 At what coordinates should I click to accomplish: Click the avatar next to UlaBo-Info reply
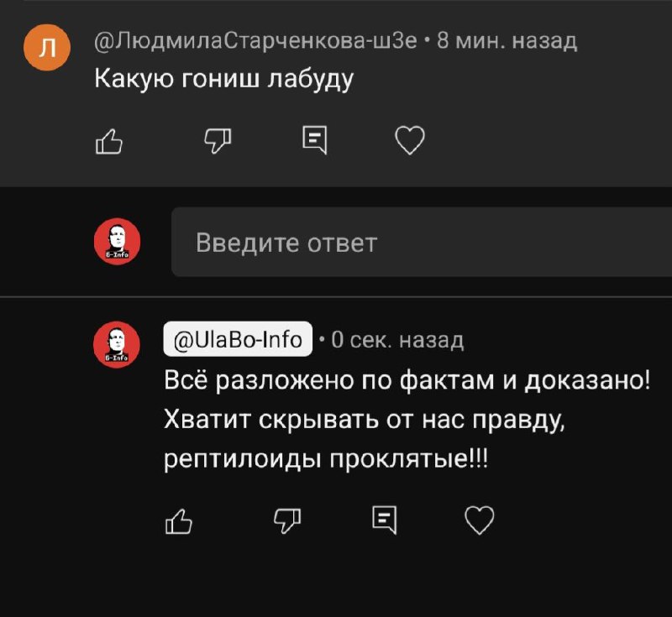[117, 345]
